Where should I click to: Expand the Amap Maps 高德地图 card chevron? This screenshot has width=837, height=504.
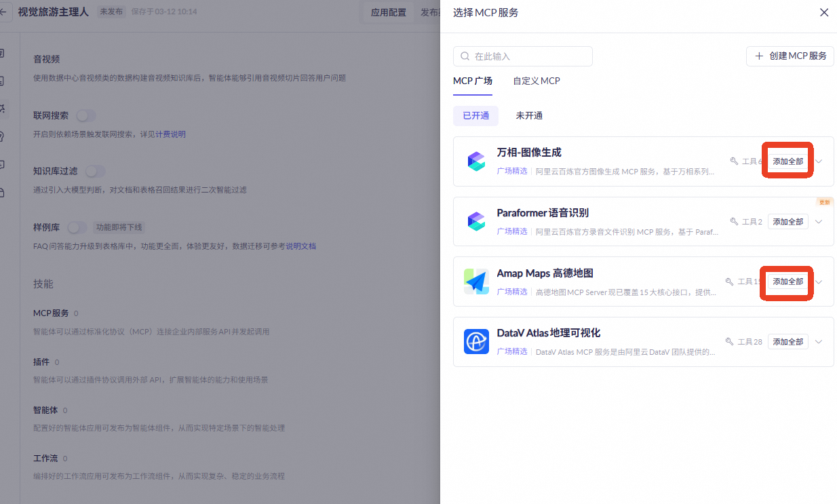[x=819, y=282]
